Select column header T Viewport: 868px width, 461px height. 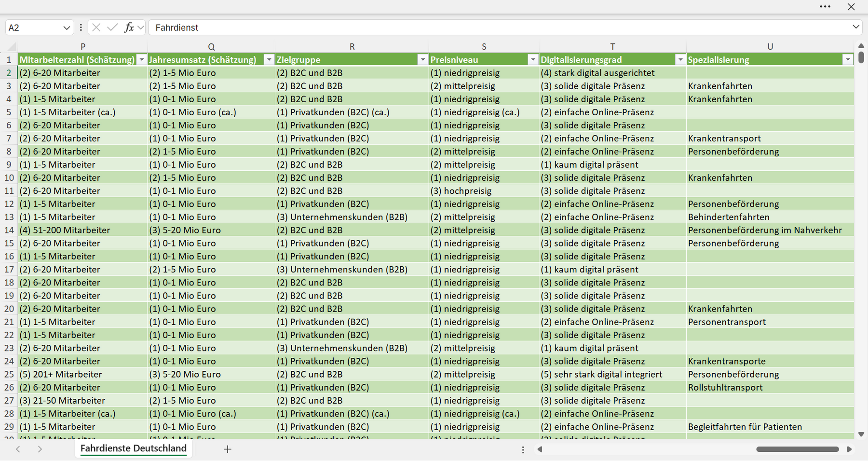[612, 47]
